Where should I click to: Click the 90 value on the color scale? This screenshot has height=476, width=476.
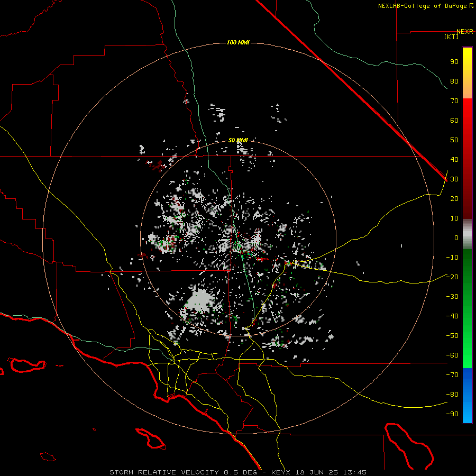pos(454,62)
